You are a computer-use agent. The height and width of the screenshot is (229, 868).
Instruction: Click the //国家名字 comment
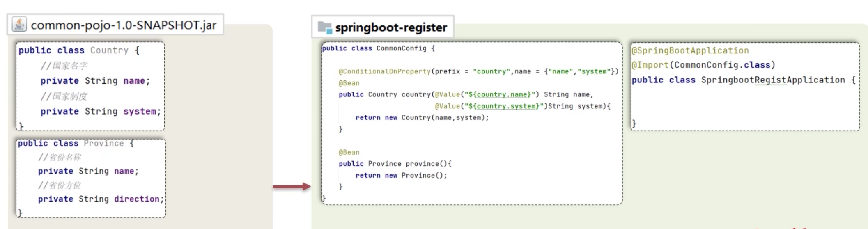click(64, 66)
